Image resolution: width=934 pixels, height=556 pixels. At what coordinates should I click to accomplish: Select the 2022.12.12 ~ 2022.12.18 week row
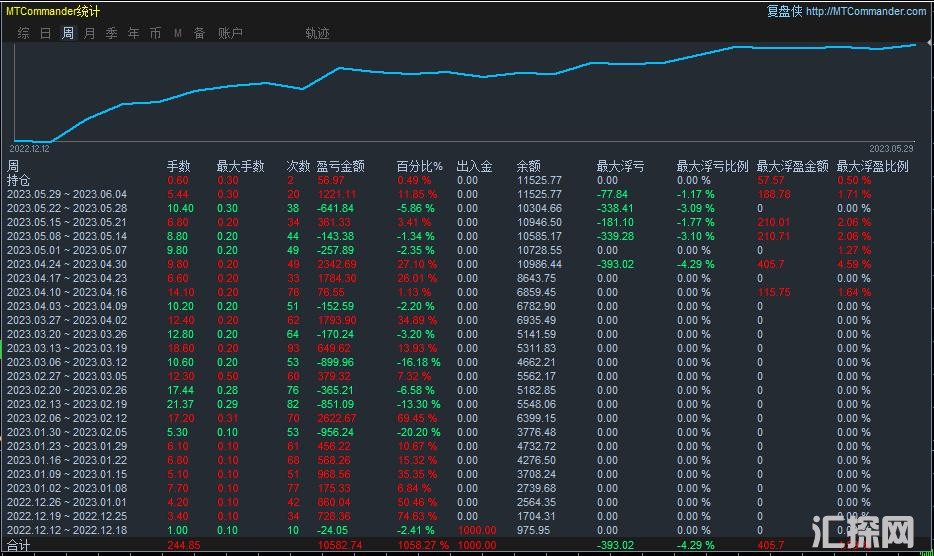point(67,530)
